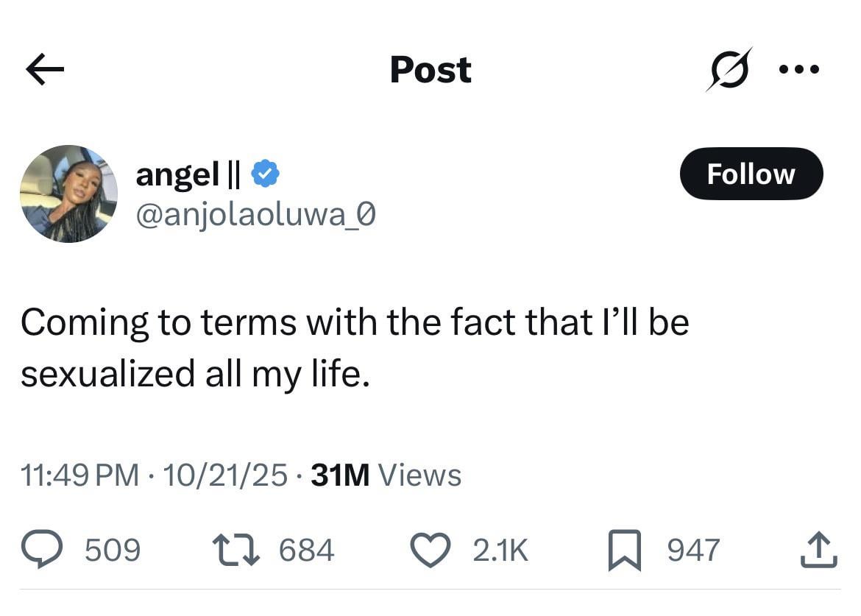This screenshot has height=616, width=861.
Task: Open the @anjolaoluwa_0 handle link
Action: 255,215
